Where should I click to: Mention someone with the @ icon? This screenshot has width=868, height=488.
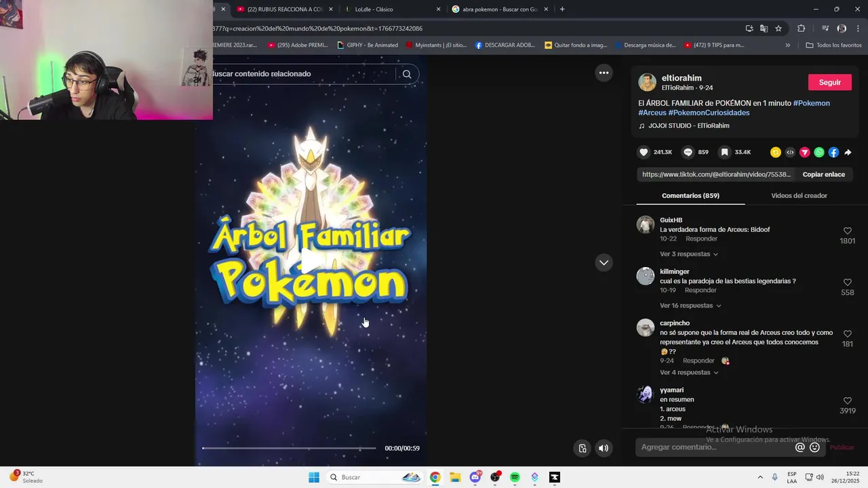coord(800,447)
